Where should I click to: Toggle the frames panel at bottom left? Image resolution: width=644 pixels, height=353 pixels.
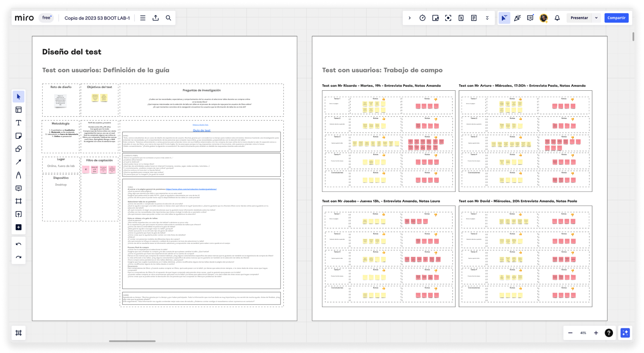(x=18, y=333)
